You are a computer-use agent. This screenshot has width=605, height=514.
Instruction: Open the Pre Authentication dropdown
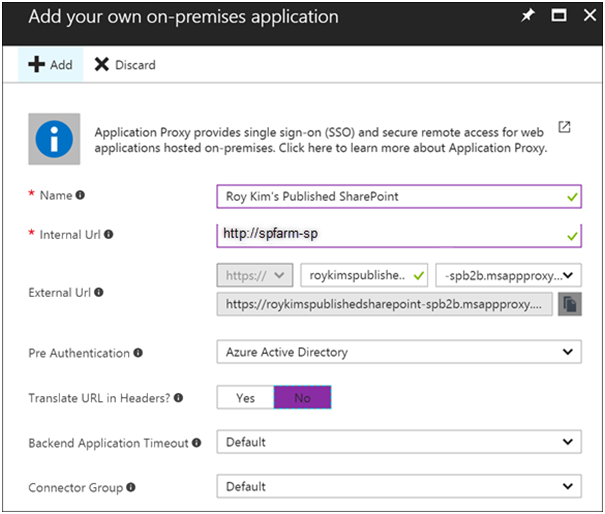click(399, 352)
